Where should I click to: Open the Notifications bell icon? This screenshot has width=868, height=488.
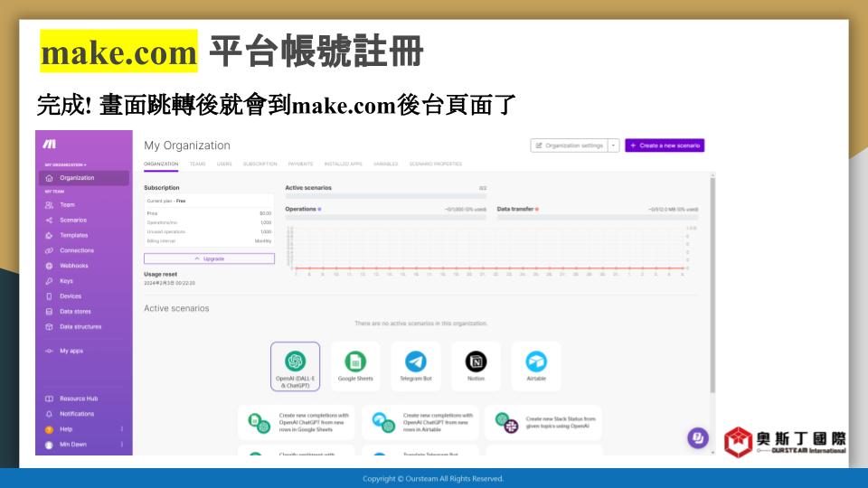pyautogui.click(x=49, y=414)
